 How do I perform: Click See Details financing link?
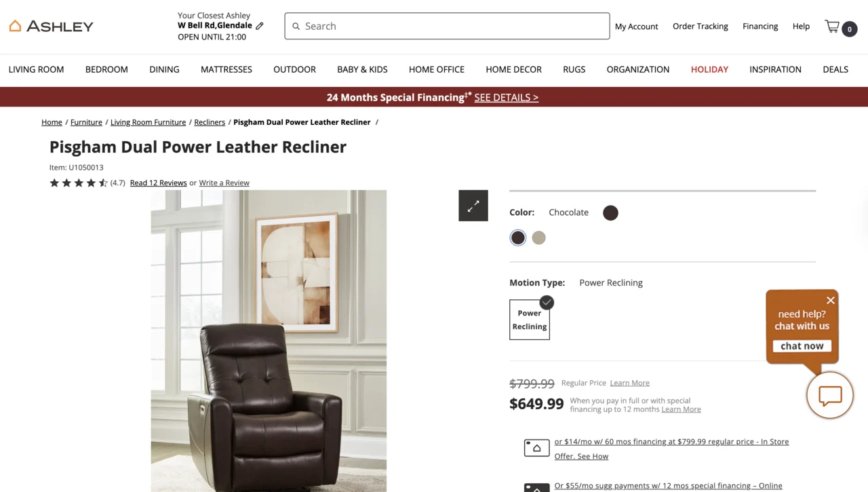coord(507,97)
